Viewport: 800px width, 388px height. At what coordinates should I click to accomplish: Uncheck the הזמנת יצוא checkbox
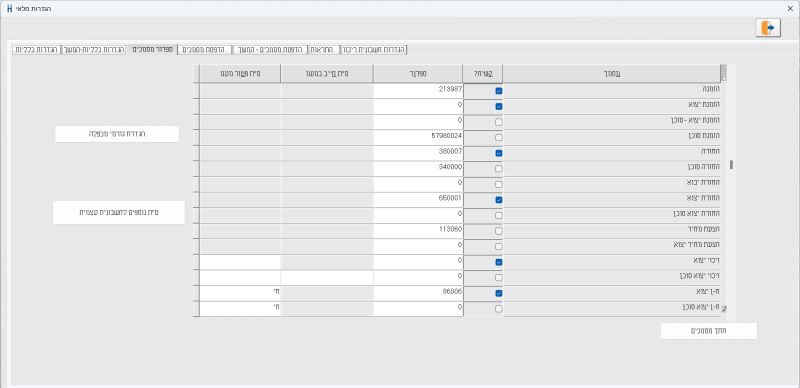pyautogui.click(x=499, y=107)
